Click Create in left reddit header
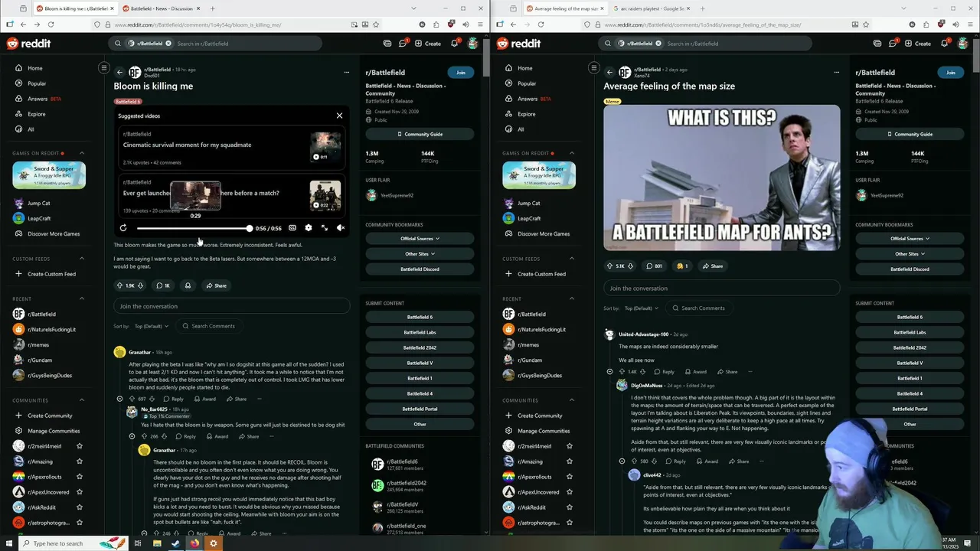The image size is (980, 551). 428,44
